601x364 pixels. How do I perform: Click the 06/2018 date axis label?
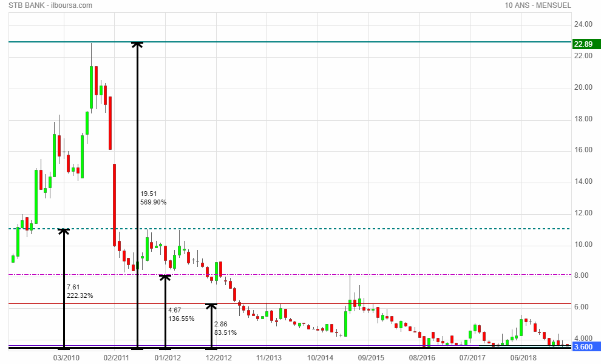[x=523, y=358]
